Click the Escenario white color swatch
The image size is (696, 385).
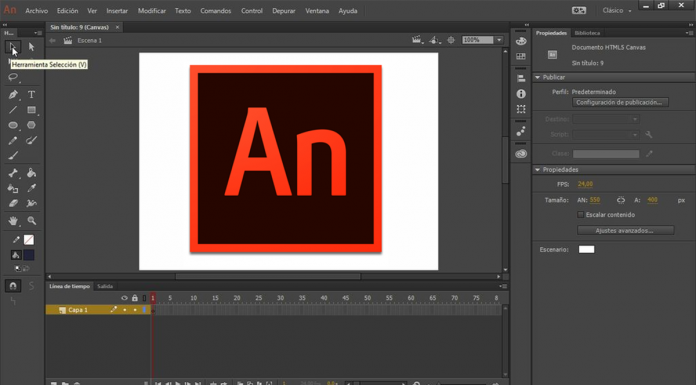(x=586, y=249)
